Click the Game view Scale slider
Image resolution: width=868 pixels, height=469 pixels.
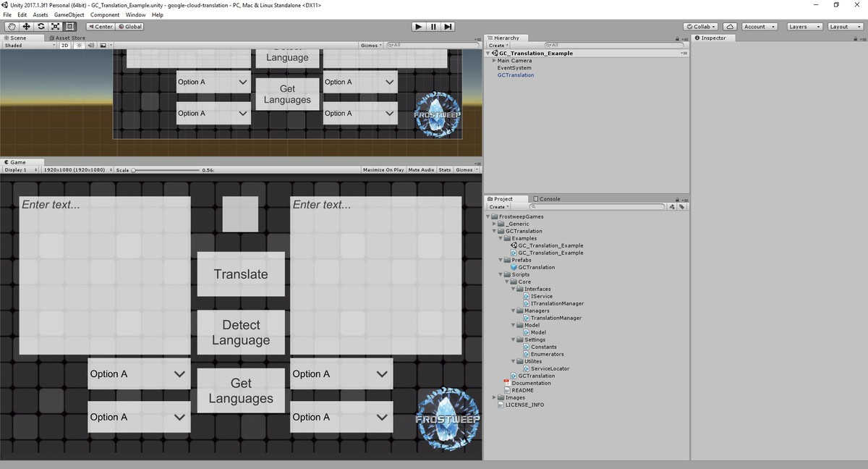tap(166, 170)
